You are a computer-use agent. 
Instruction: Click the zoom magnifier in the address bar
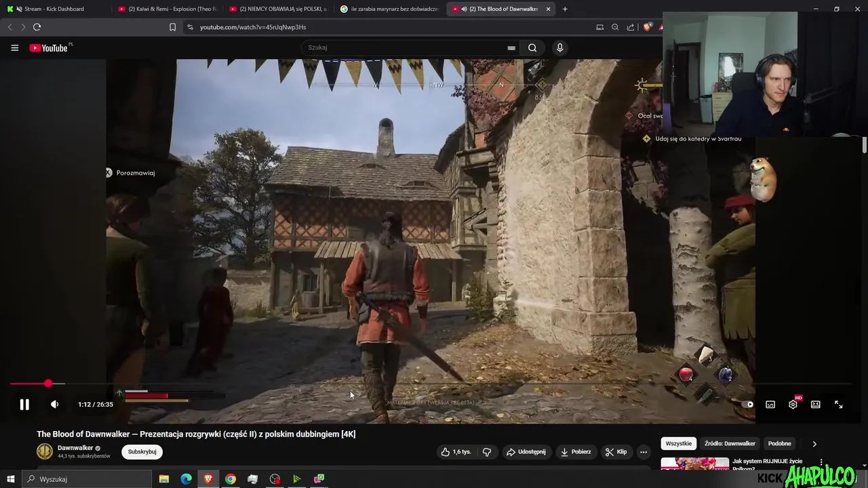tap(615, 27)
